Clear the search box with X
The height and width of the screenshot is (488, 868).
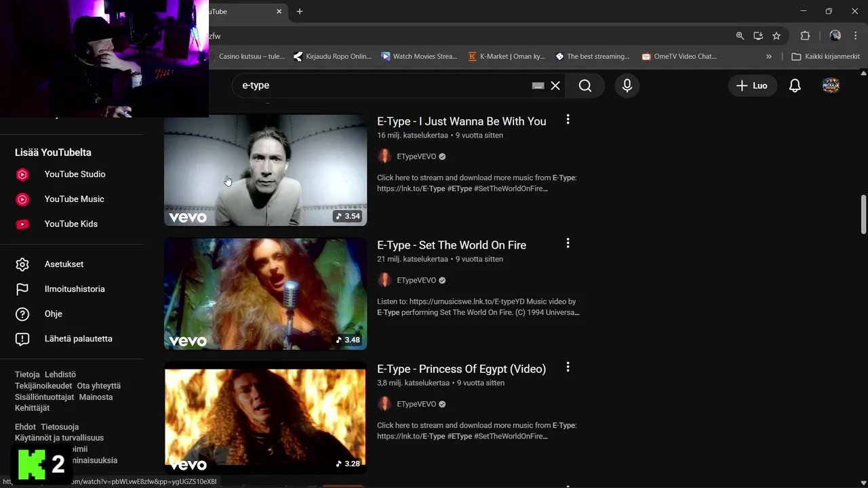click(x=555, y=85)
